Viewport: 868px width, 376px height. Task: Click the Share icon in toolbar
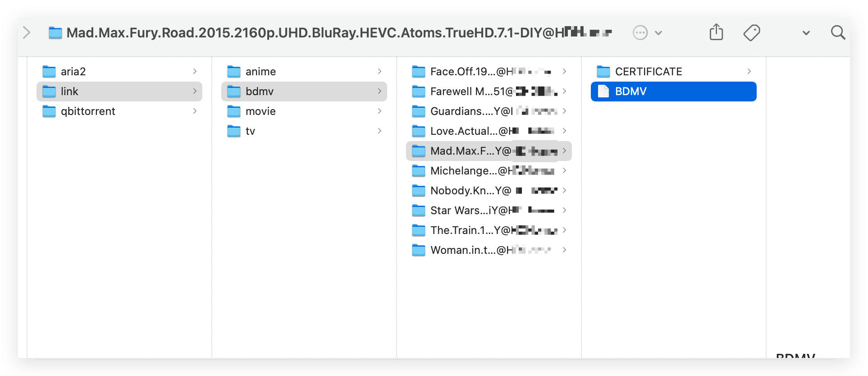pos(716,32)
